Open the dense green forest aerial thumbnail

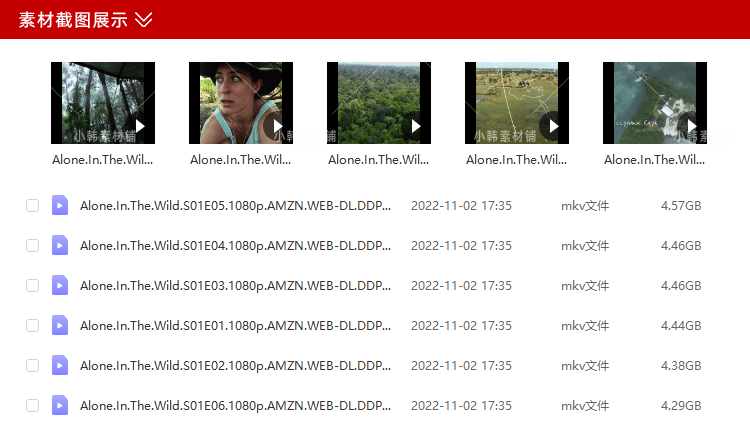[x=379, y=103]
